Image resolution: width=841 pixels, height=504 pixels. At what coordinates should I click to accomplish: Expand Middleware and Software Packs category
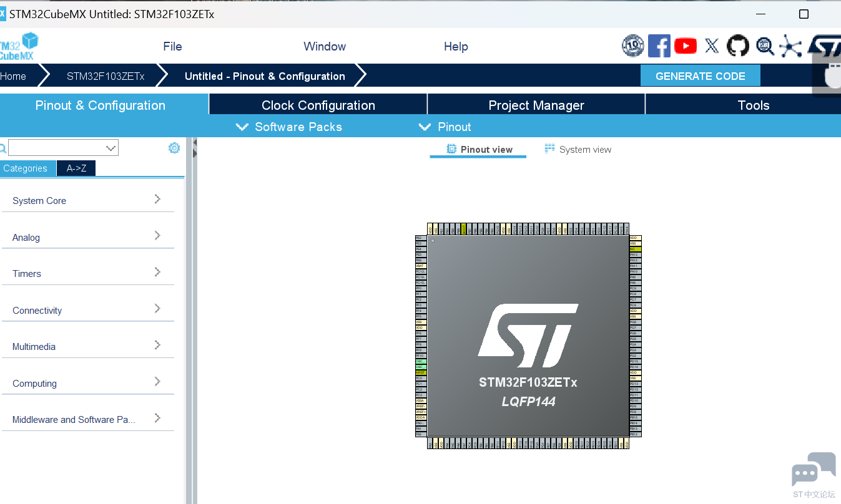point(88,419)
